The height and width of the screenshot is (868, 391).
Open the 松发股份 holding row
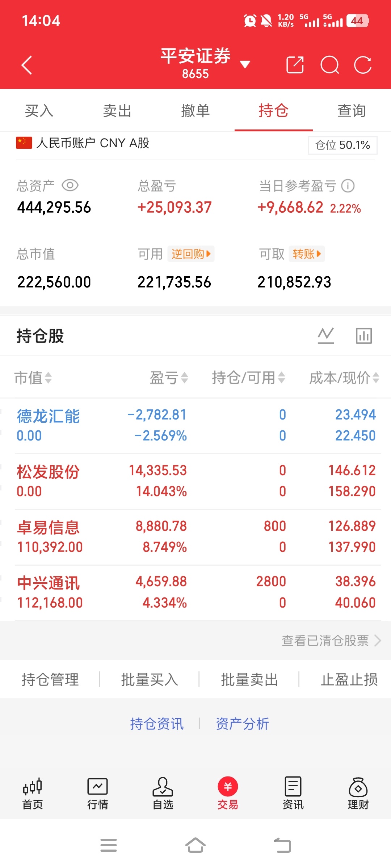[x=195, y=481]
